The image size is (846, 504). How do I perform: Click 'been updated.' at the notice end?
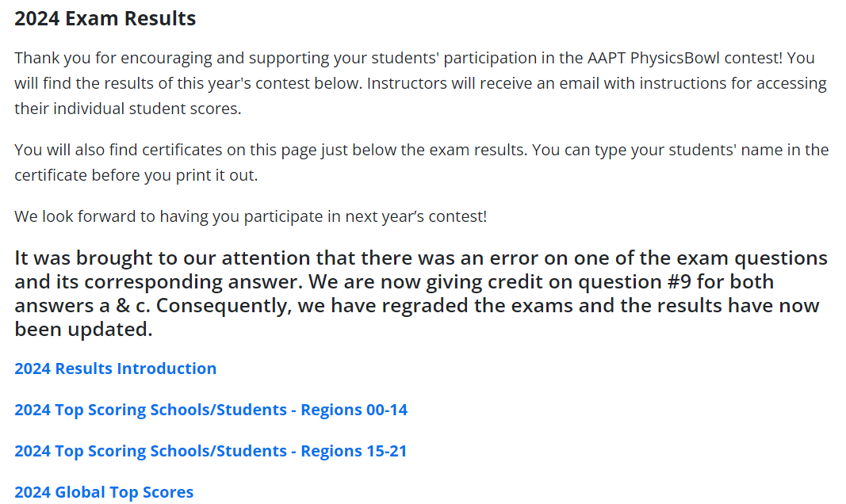coord(83,330)
